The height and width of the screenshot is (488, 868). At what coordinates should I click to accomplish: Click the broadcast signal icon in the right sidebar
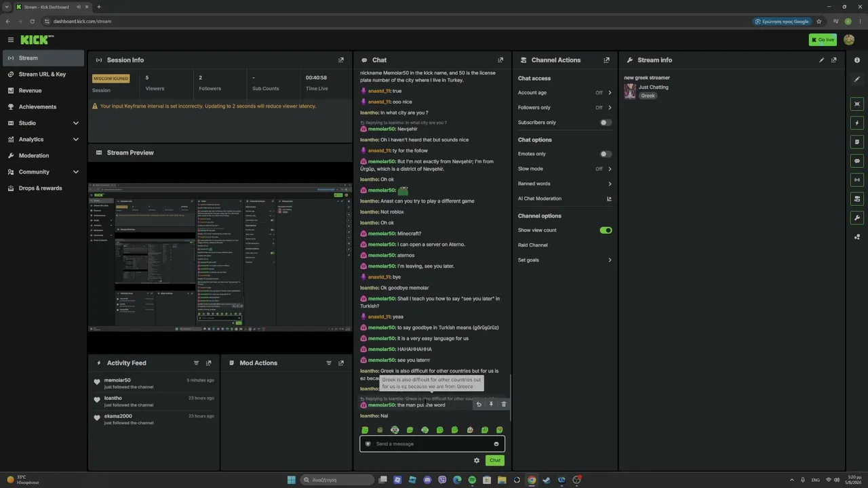(x=857, y=180)
